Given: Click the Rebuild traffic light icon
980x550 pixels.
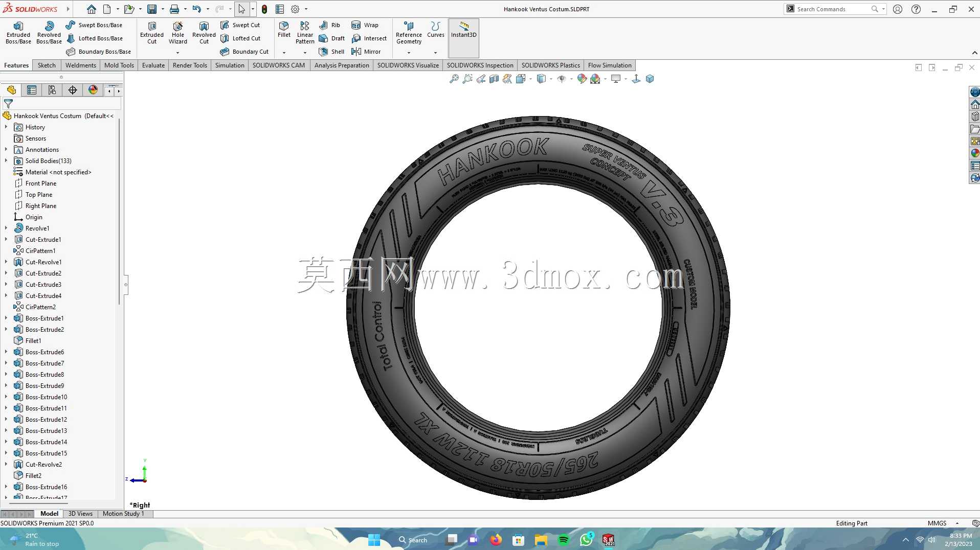Looking at the screenshot, I should (264, 9).
